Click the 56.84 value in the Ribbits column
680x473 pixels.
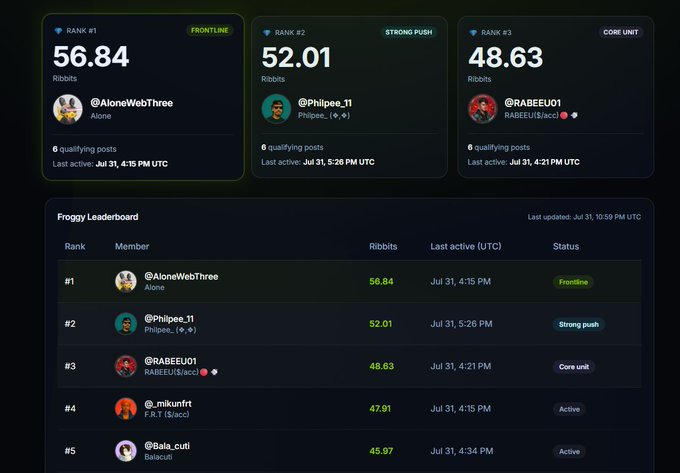point(381,281)
